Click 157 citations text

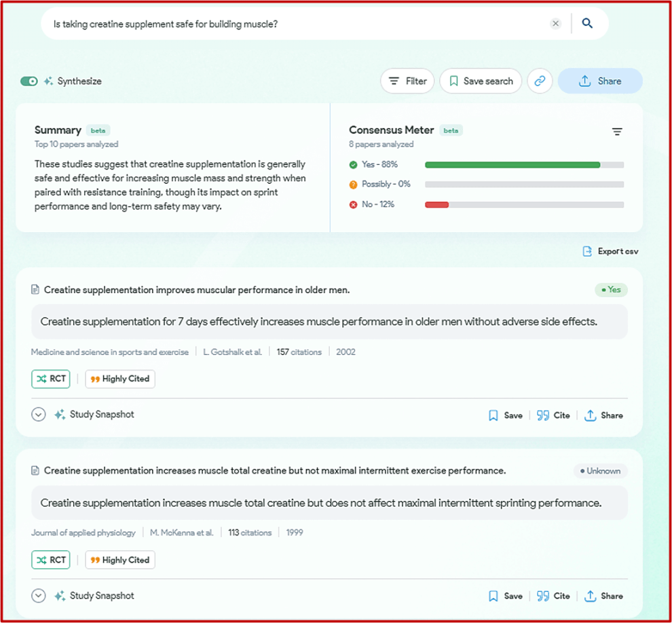tap(299, 352)
